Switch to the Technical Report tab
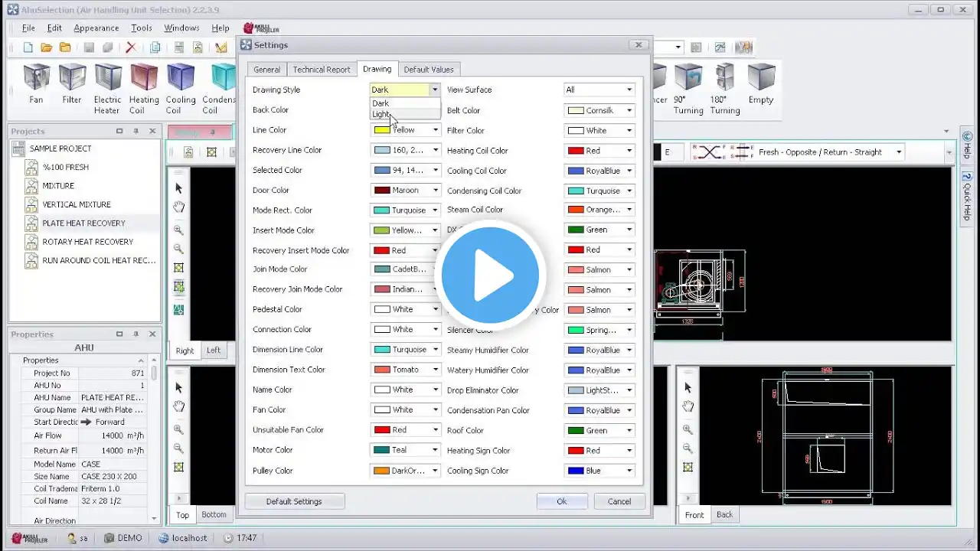The image size is (980, 551). pyautogui.click(x=322, y=70)
